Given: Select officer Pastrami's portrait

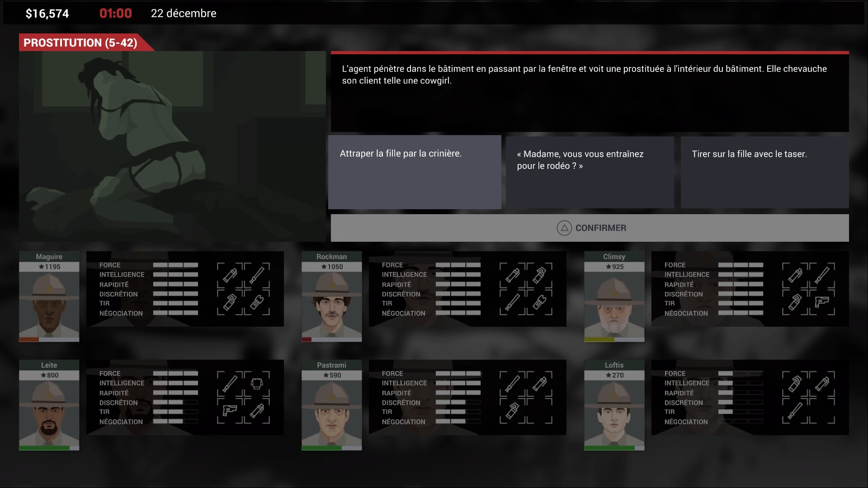Looking at the screenshot, I should 331,413.
